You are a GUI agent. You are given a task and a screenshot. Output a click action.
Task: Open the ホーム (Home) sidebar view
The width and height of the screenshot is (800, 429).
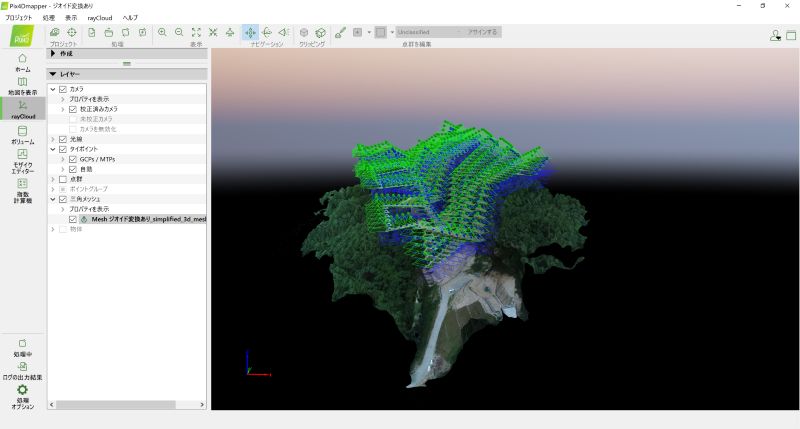click(x=22, y=62)
